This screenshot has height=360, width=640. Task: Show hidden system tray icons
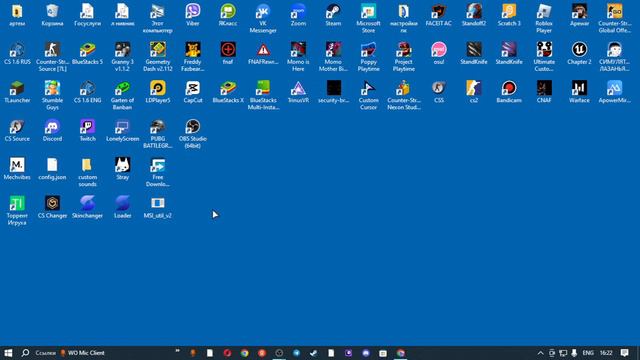click(x=540, y=353)
